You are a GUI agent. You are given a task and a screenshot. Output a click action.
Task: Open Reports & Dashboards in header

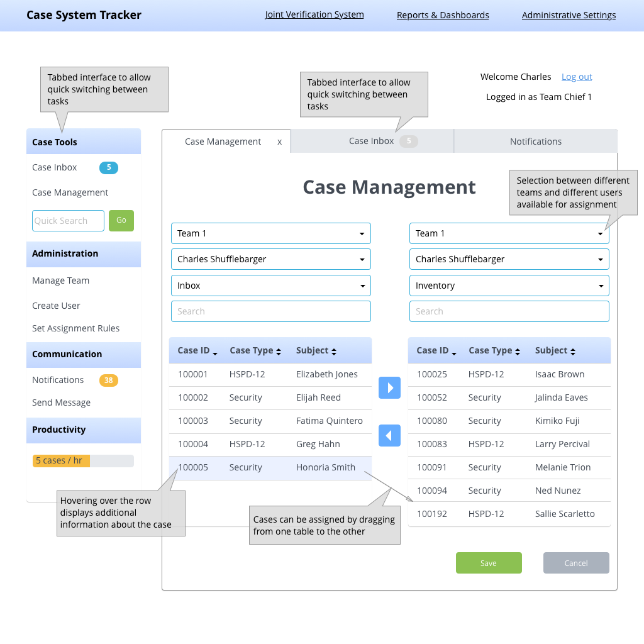click(443, 15)
